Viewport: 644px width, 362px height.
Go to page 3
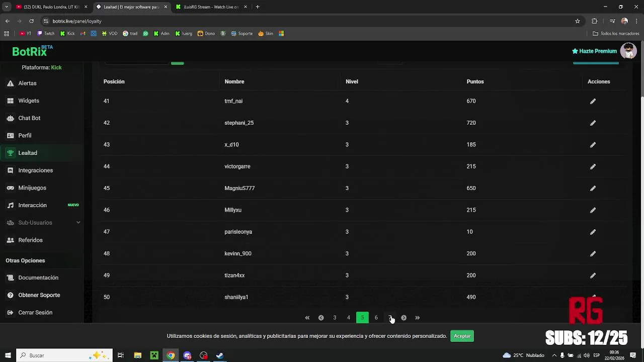335,318
